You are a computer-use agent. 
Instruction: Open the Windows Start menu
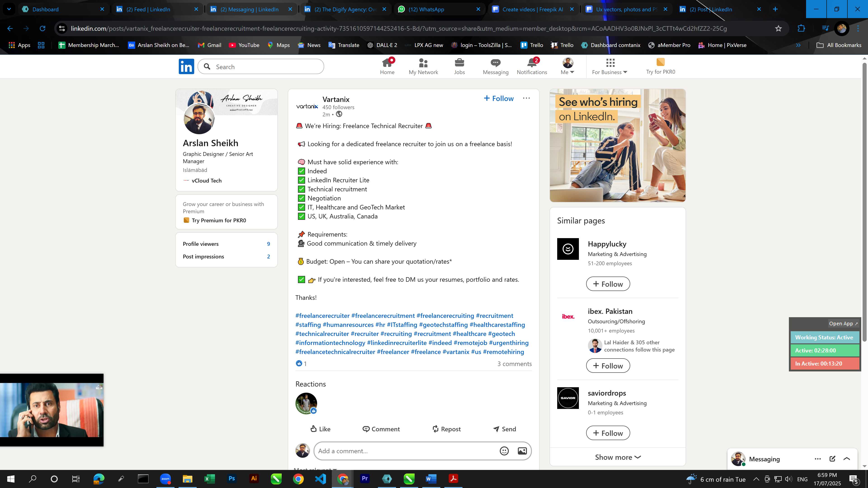pos(11,479)
